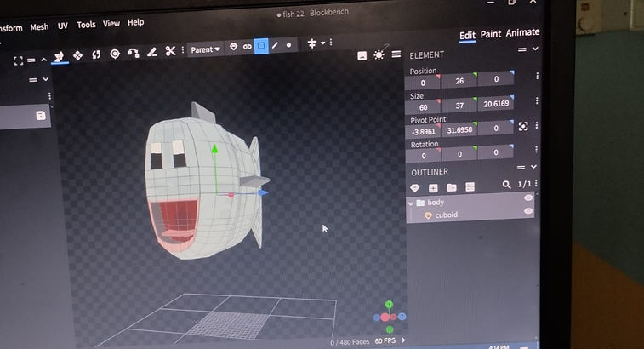Open the Tools menu

pyautogui.click(x=86, y=25)
